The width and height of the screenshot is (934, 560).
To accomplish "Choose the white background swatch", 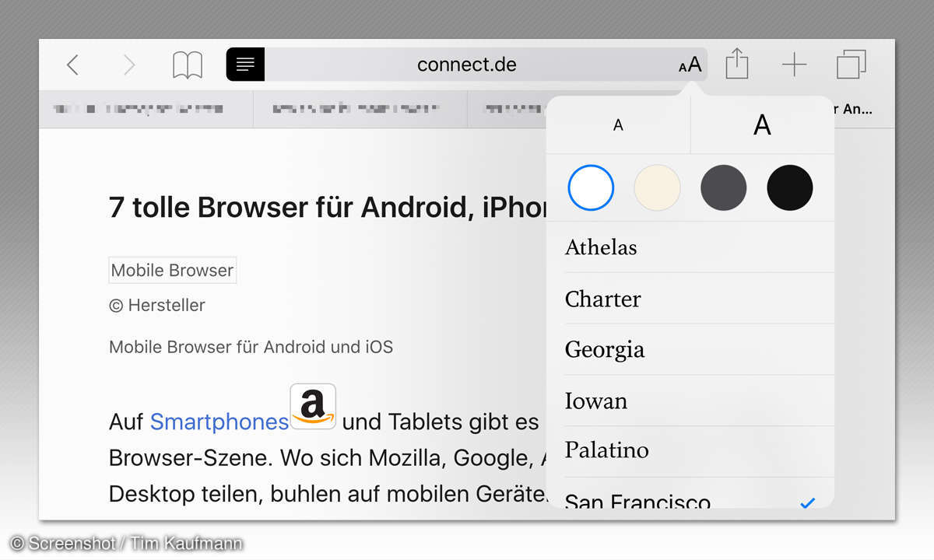I will tap(591, 187).
